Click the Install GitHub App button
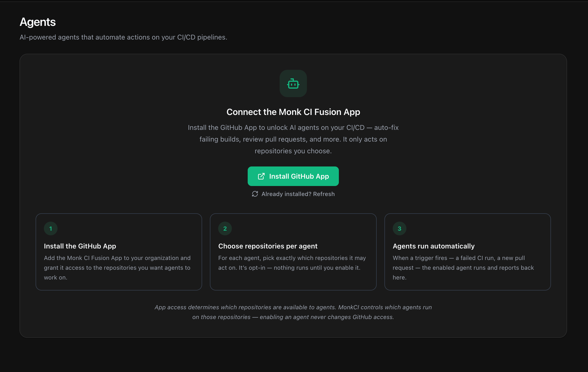The height and width of the screenshot is (372, 588). (x=293, y=176)
